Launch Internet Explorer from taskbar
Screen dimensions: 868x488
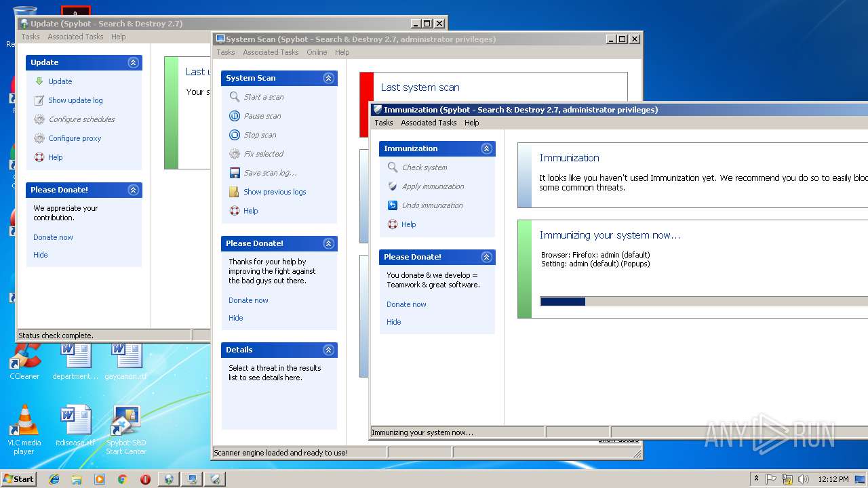coord(54,479)
